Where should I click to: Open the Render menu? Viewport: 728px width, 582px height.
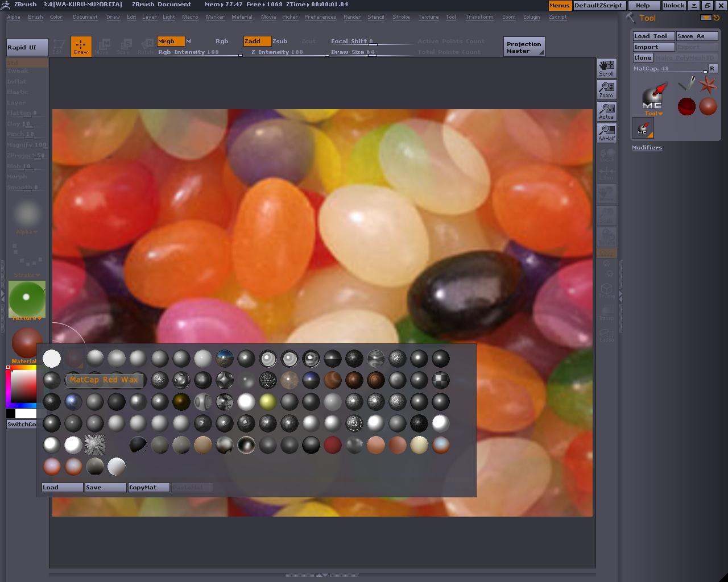(x=353, y=17)
